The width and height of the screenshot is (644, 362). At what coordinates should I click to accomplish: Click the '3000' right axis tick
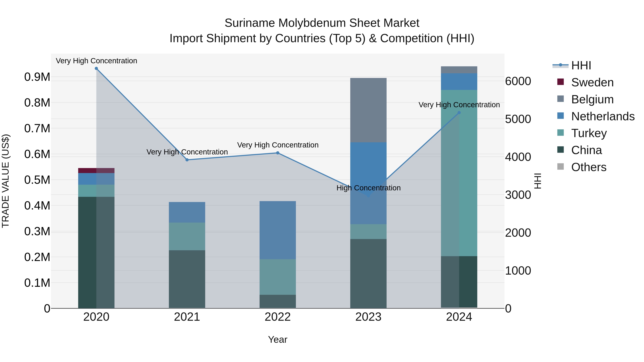(518, 195)
